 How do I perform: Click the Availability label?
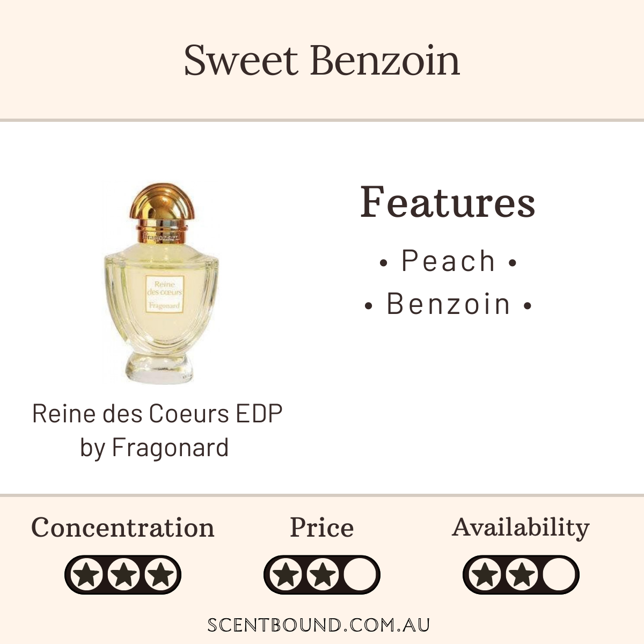point(521,528)
